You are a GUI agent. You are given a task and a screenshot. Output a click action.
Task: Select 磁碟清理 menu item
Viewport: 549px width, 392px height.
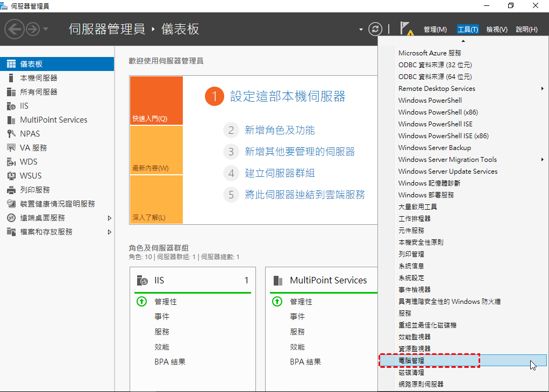coord(463,373)
